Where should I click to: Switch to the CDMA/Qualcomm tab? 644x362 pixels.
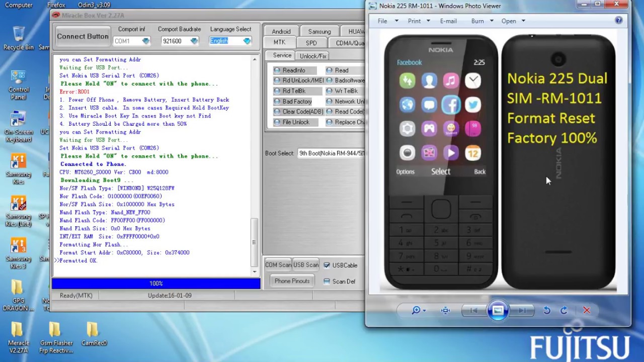pyautogui.click(x=348, y=43)
